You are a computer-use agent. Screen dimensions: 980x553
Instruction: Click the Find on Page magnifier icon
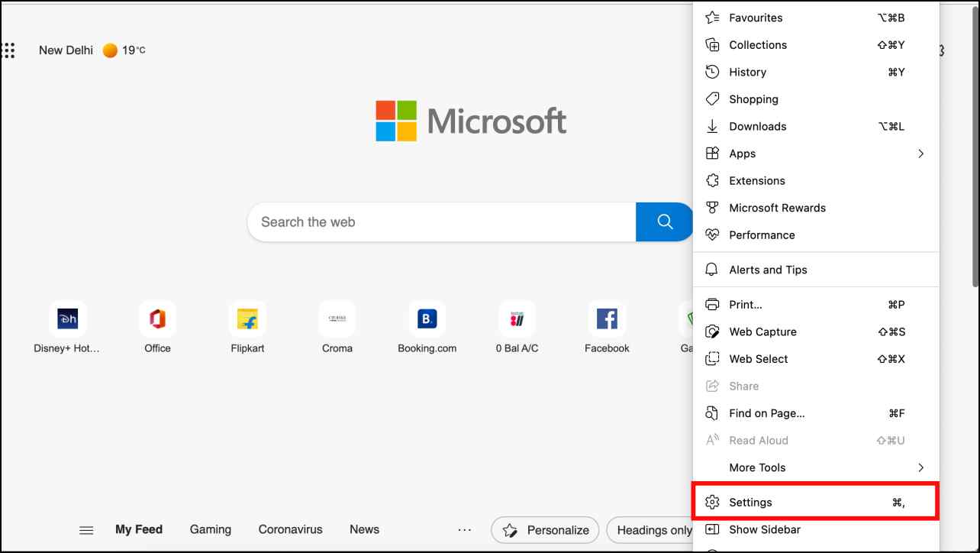click(712, 413)
